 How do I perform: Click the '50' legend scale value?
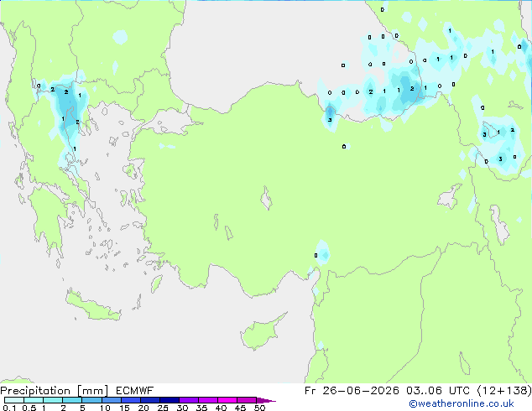pos(259,408)
